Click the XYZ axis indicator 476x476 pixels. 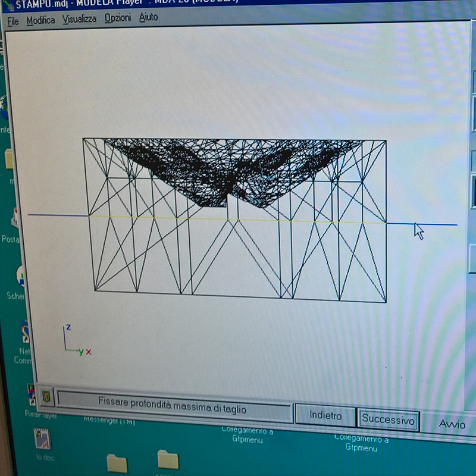[77, 339]
